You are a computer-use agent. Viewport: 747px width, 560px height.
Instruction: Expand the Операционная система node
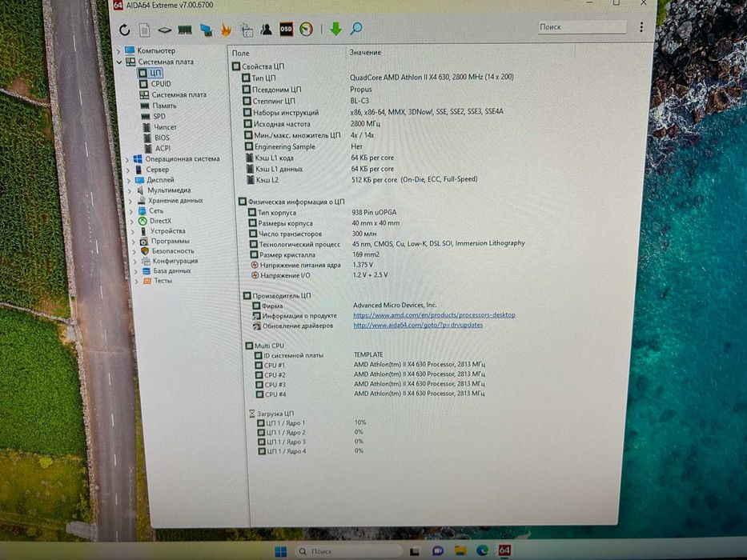point(127,159)
